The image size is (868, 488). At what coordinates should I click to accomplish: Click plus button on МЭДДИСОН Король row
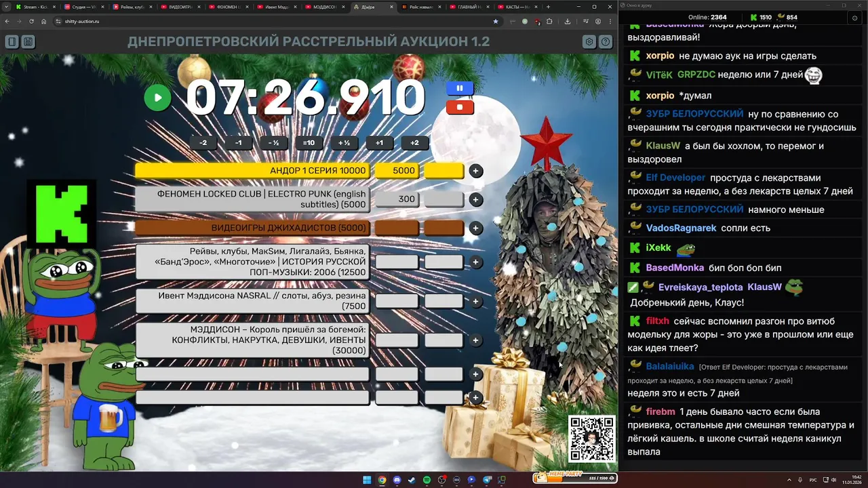pos(476,340)
